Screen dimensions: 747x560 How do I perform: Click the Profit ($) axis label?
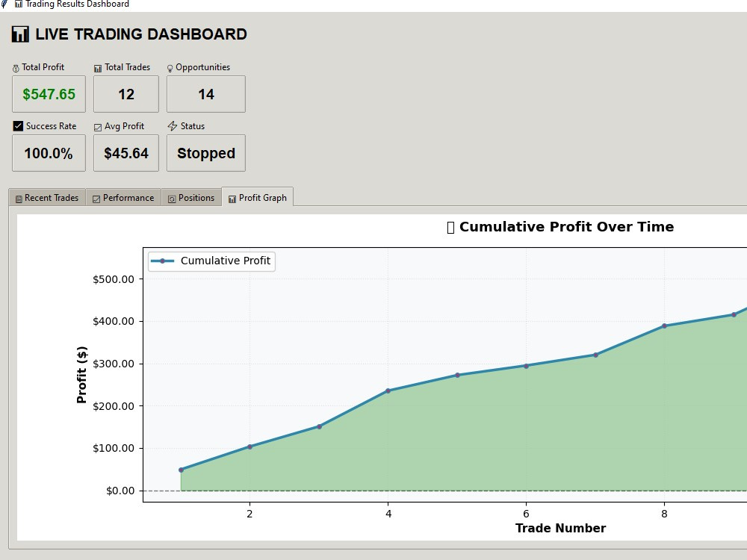(82, 375)
